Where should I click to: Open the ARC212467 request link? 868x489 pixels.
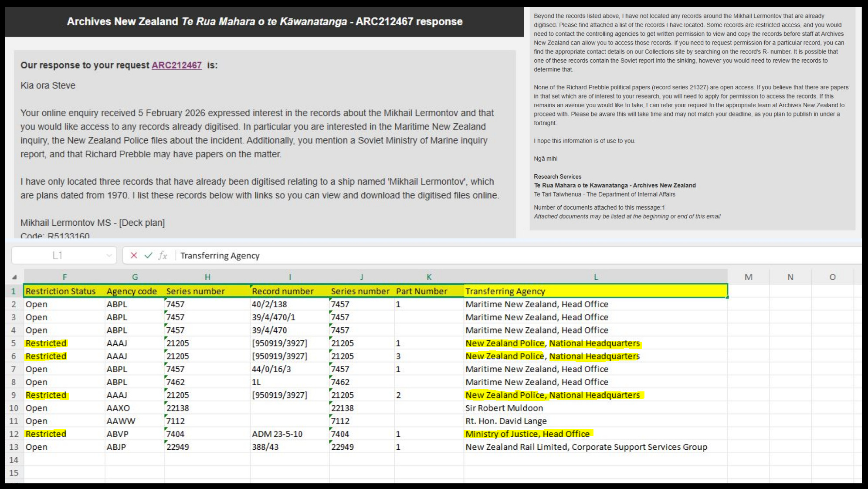point(176,65)
